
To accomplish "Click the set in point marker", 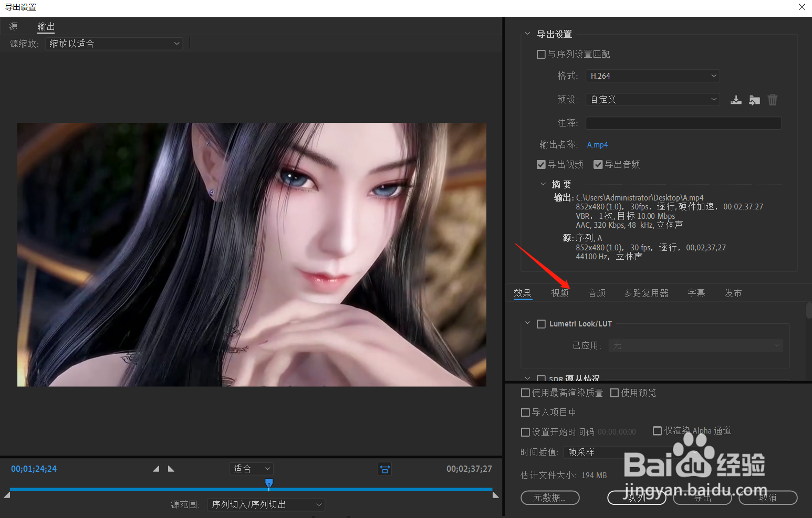I will [x=156, y=469].
